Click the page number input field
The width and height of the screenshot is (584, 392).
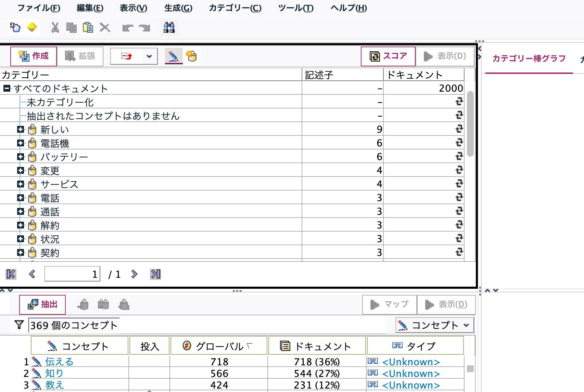[x=72, y=274]
